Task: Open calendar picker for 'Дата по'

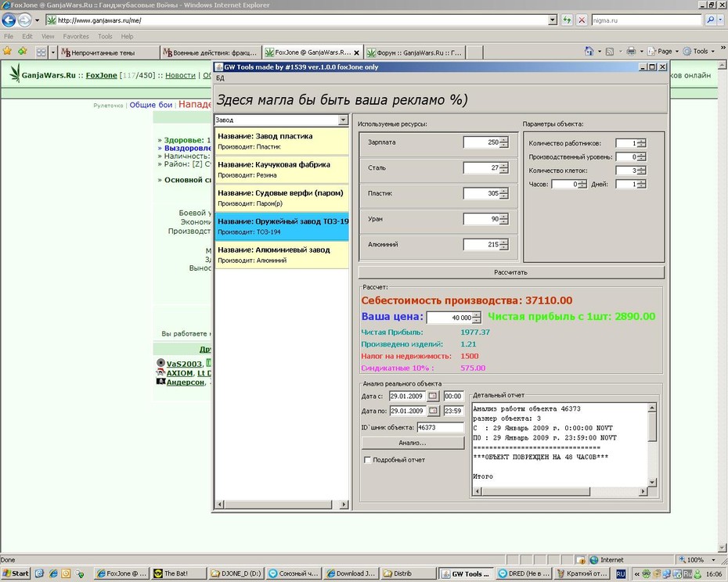Action: (x=433, y=411)
